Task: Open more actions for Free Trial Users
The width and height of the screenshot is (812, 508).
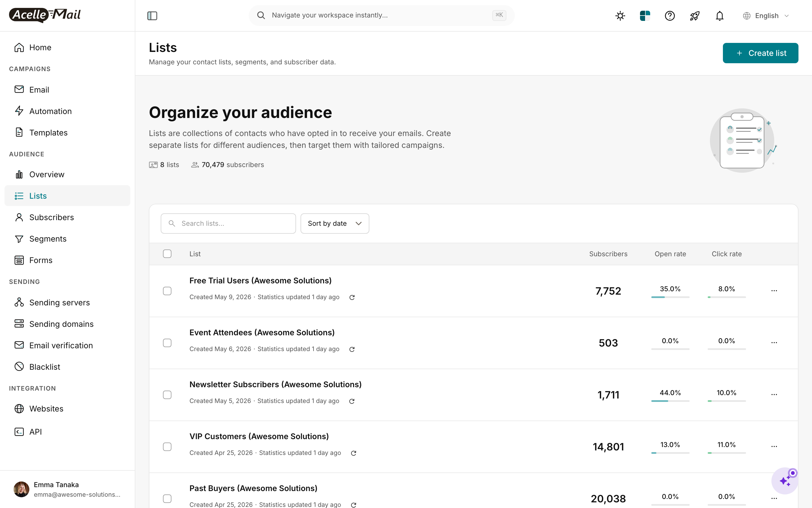Action: click(x=774, y=291)
